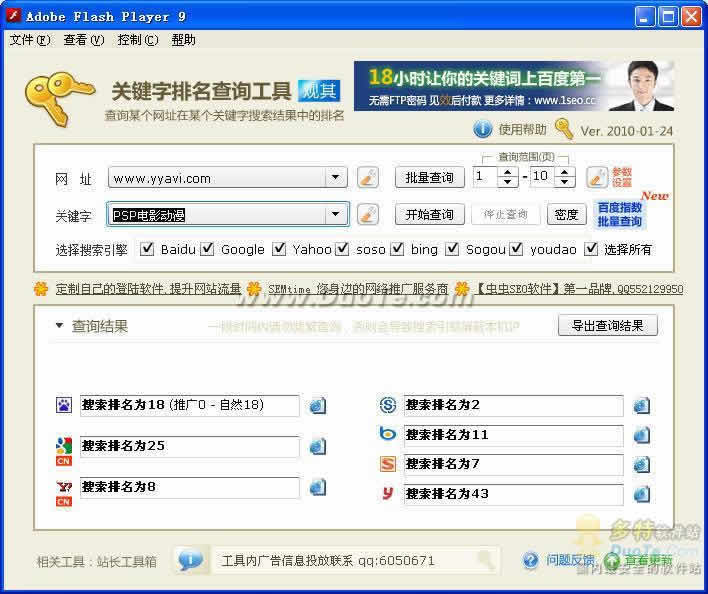Open the 虫虫SEO软件 ad link
This screenshot has width=708, height=594.
point(579,288)
